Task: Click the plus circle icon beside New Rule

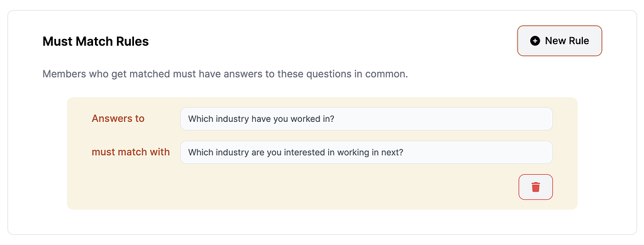Action: (535, 41)
